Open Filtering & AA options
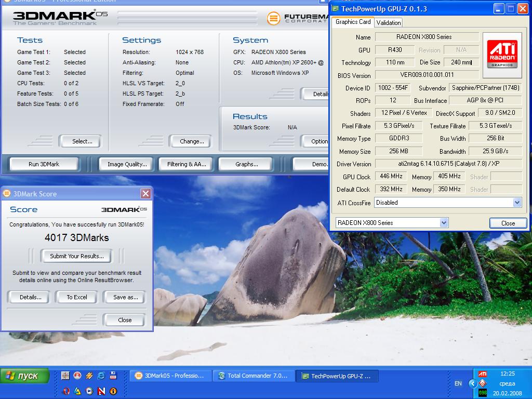This screenshot has height=399, width=532. 187,164
